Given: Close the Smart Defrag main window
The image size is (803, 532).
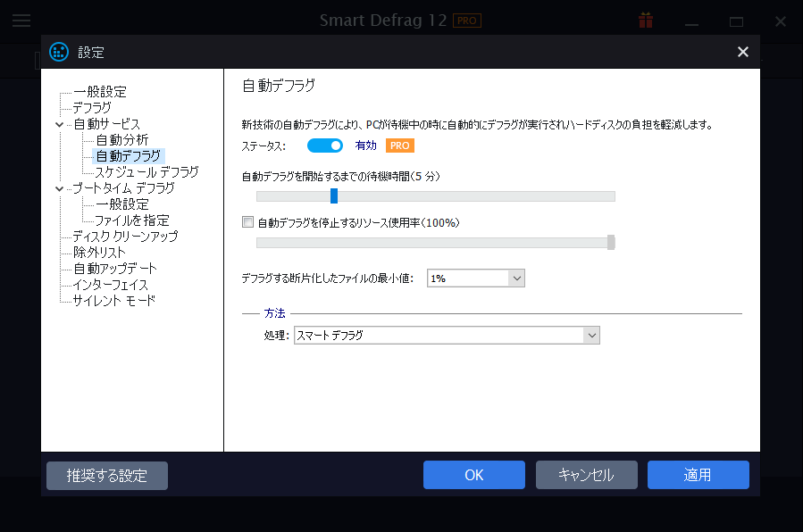Looking at the screenshot, I should coord(781,21).
